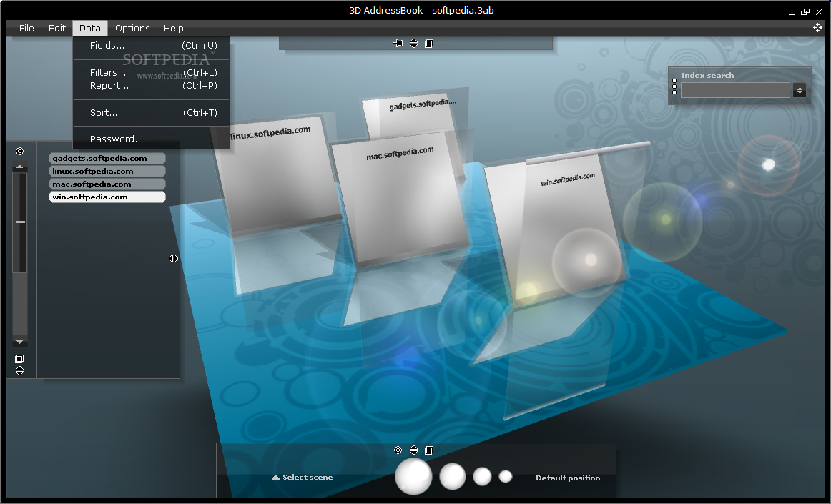
Task: Click the smallest sphere in bottom panel
Action: coord(506,476)
